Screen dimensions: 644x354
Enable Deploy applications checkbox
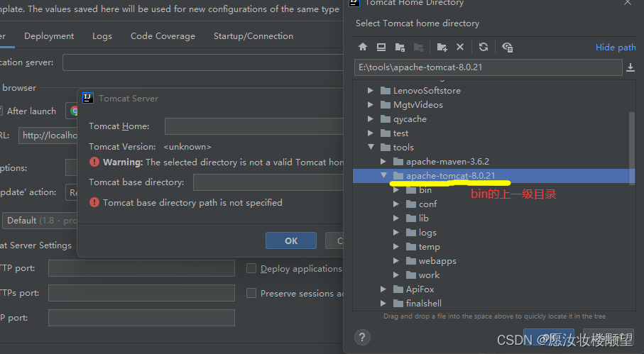[251, 268]
